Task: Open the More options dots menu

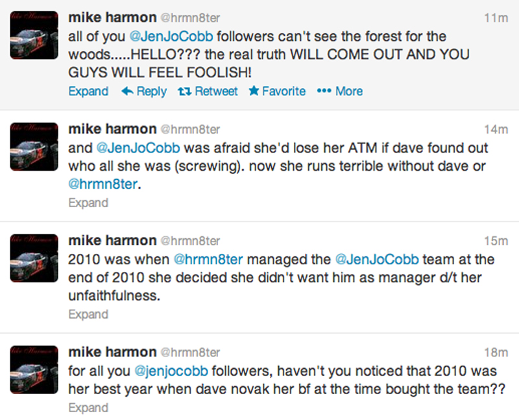Action: (x=324, y=92)
